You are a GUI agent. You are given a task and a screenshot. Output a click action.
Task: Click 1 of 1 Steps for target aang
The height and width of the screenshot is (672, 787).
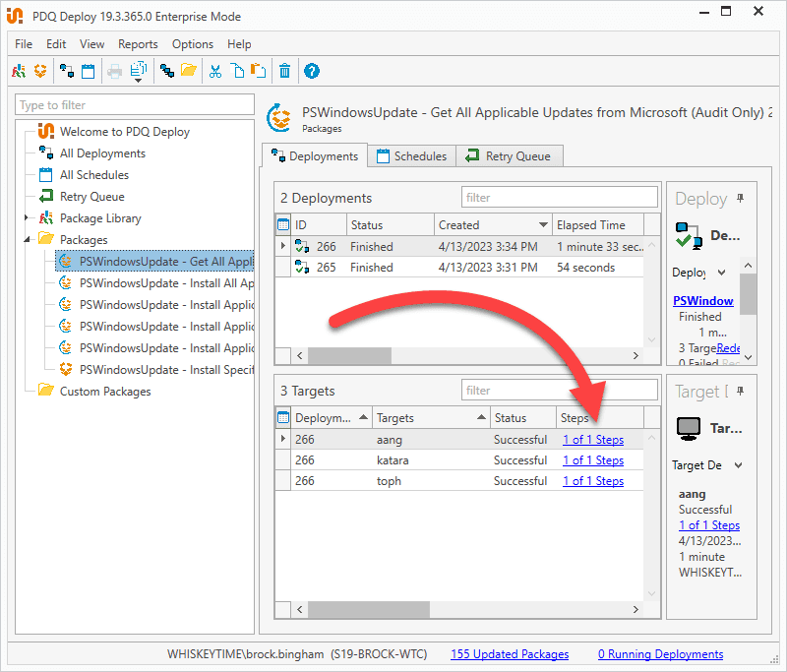click(592, 439)
